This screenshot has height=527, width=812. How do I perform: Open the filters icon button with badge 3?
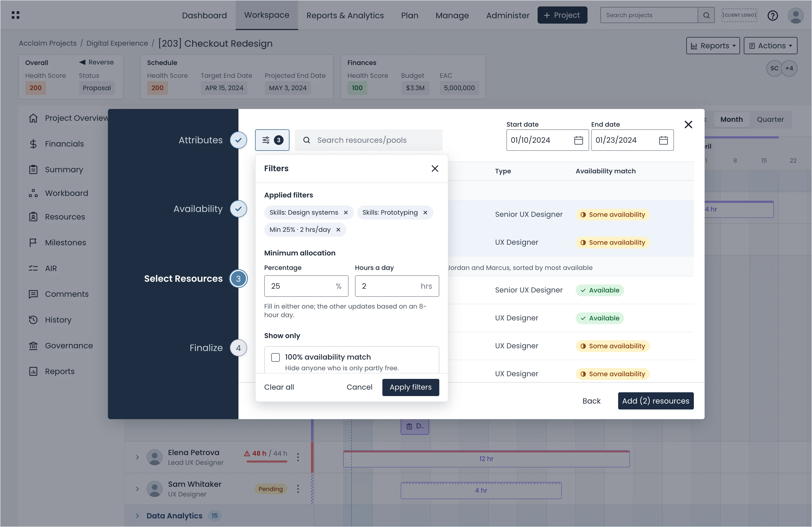coord(272,140)
